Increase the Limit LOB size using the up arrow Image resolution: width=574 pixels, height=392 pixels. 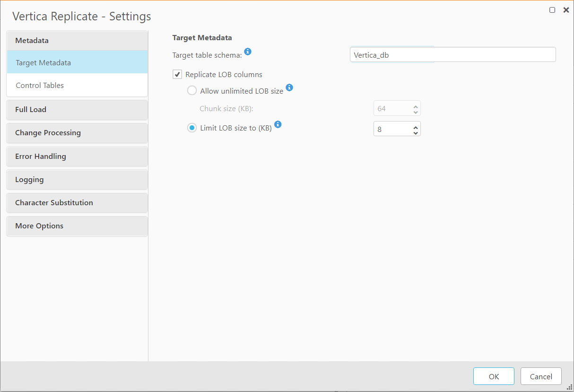coord(416,126)
